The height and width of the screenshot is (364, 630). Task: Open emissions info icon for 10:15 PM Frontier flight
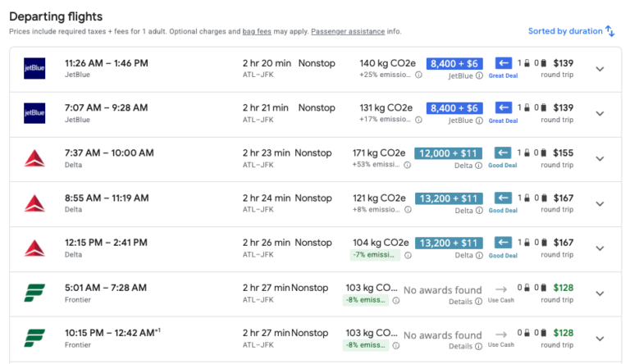(395, 345)
